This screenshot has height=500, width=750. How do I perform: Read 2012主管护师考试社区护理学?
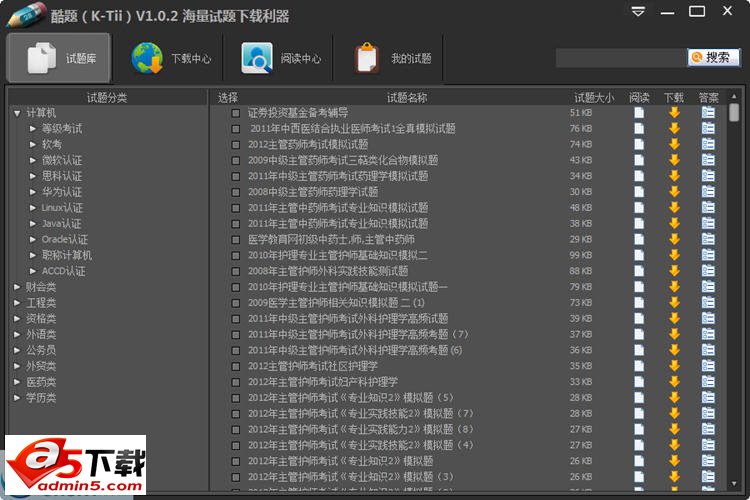[639, 366]
